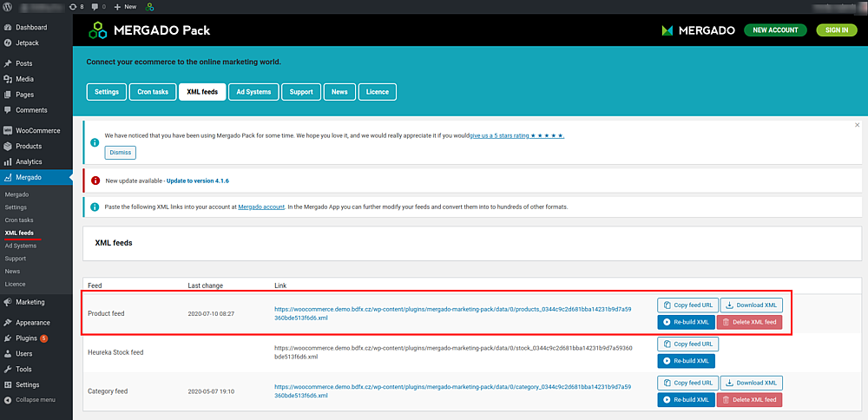This screenshot has height=420, width=868.
Task: Delete XML feed for Category feed
Action: (x=750, y=400)
